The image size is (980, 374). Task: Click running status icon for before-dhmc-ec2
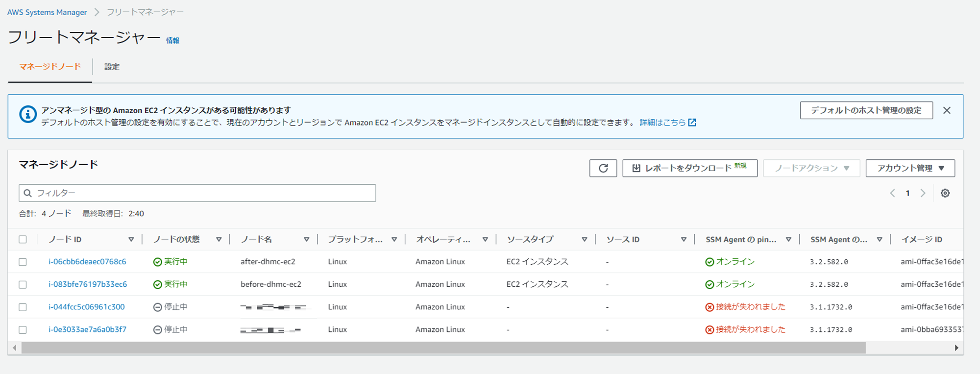tap(158, 285)
